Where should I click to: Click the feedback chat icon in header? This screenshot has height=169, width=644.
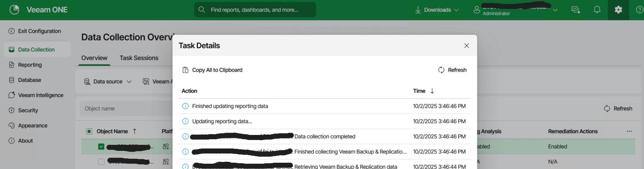[576, 10]
